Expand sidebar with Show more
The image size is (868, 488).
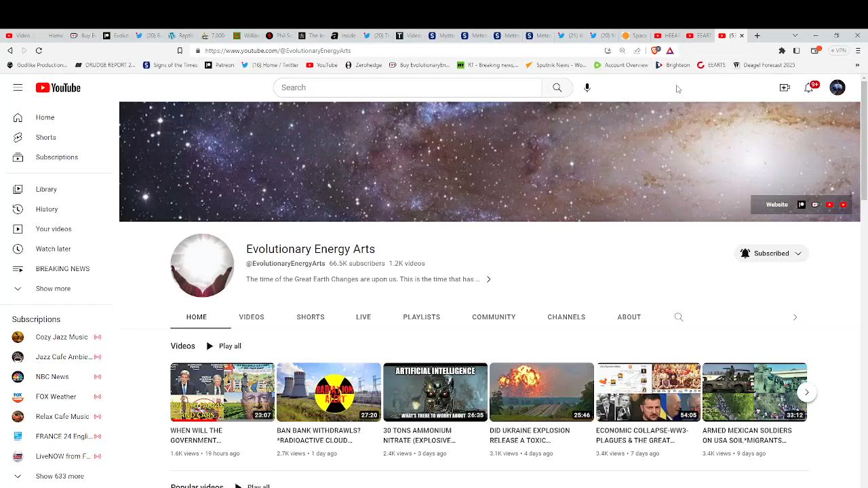point(53,289)
